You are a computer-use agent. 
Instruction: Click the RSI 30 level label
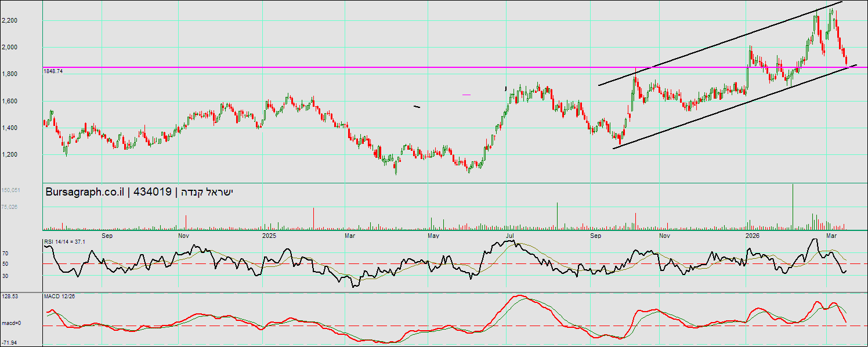[5, 276]
